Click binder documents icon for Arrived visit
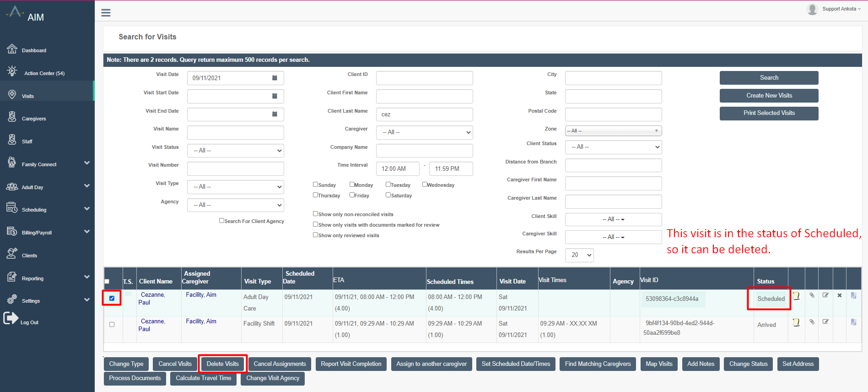 coord(853,322)
